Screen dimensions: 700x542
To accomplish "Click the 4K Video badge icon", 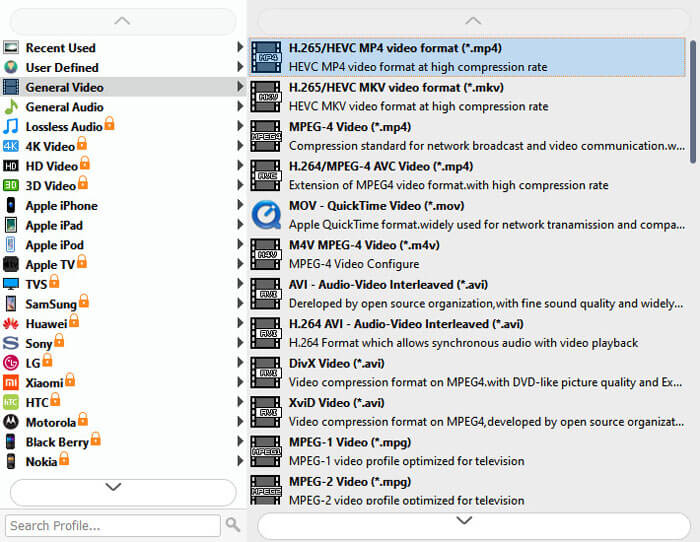I will coord(11,146).
